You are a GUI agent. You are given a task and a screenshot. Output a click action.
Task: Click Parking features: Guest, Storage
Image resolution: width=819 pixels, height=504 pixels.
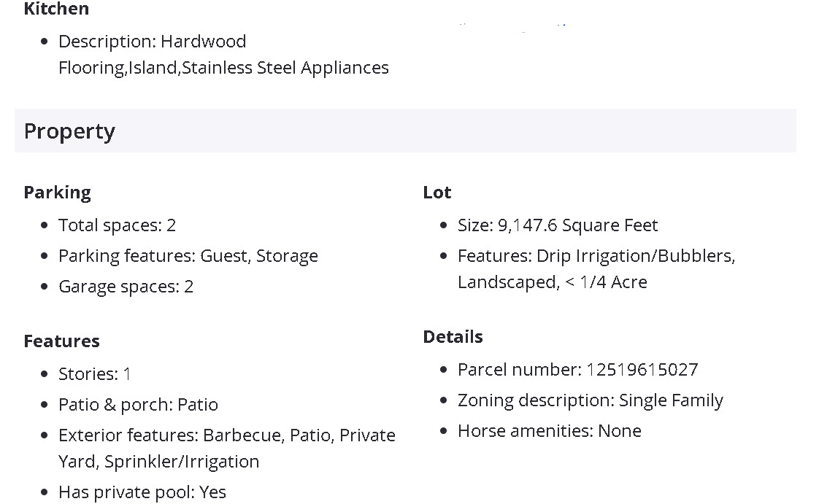click(x=188, y=256)
